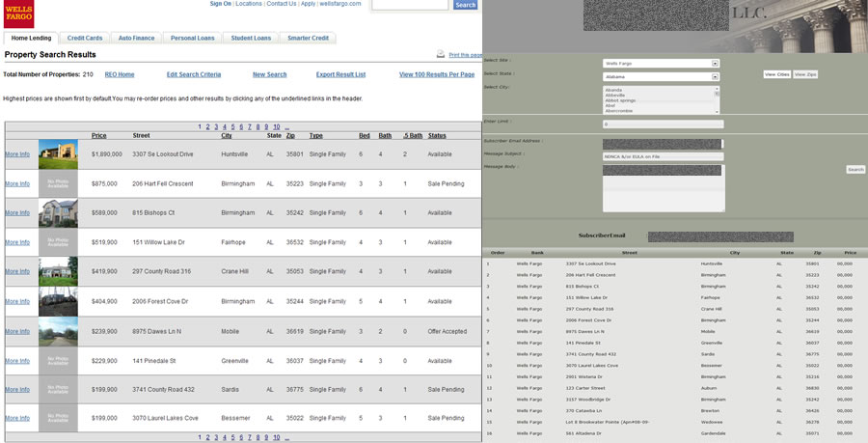This screenshot has width=868, height=443.
Task: Click the printer icon beside Print this page
Action: coord(441,54)
